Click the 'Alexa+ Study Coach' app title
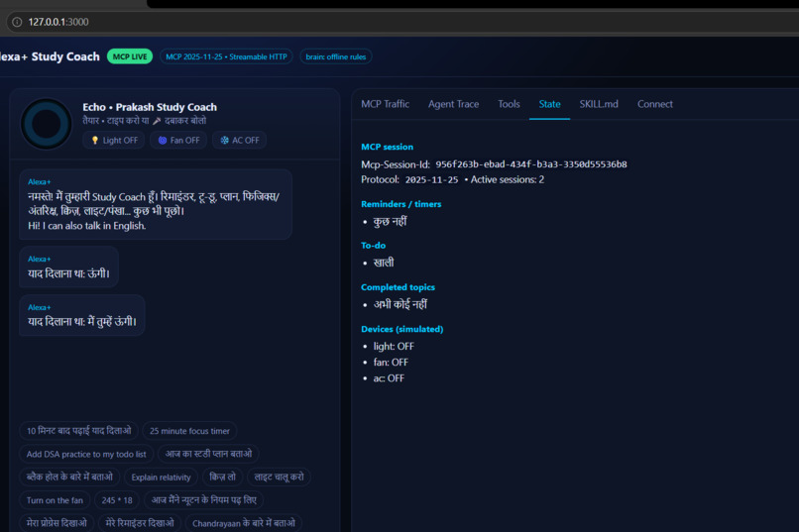Screen dimensions: 799x532 pyautogui.click(x=50, y=56)
